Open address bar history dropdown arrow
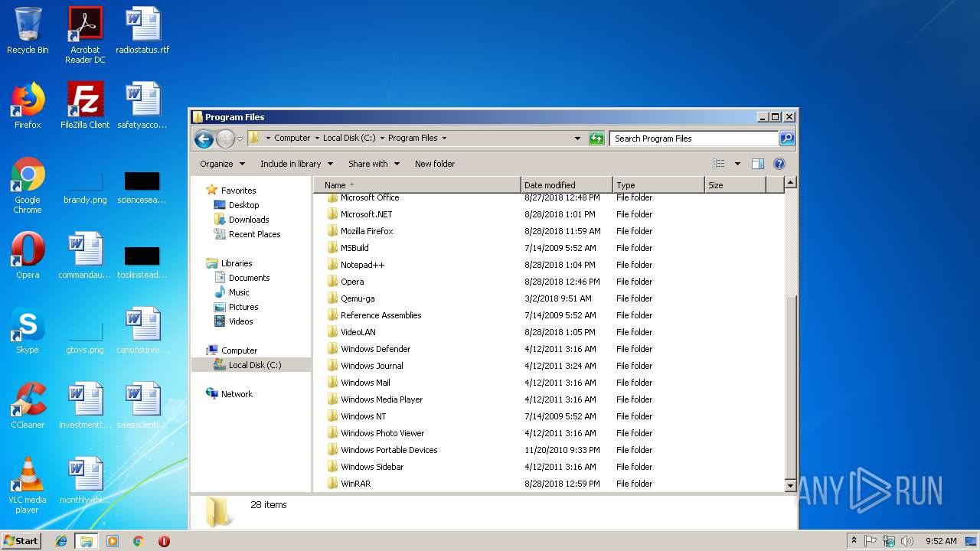The width and height of the screenshot is (980, 551). [577, 139]
